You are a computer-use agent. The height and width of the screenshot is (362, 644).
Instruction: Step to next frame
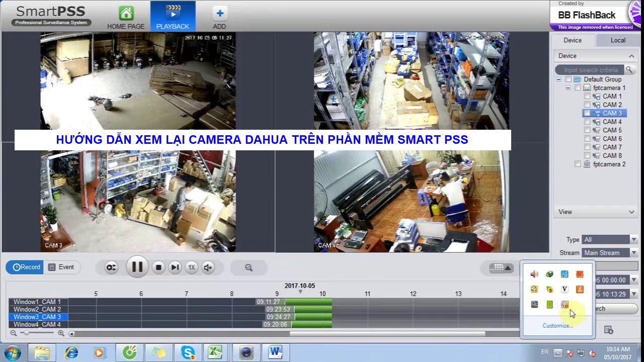(175, 267)
